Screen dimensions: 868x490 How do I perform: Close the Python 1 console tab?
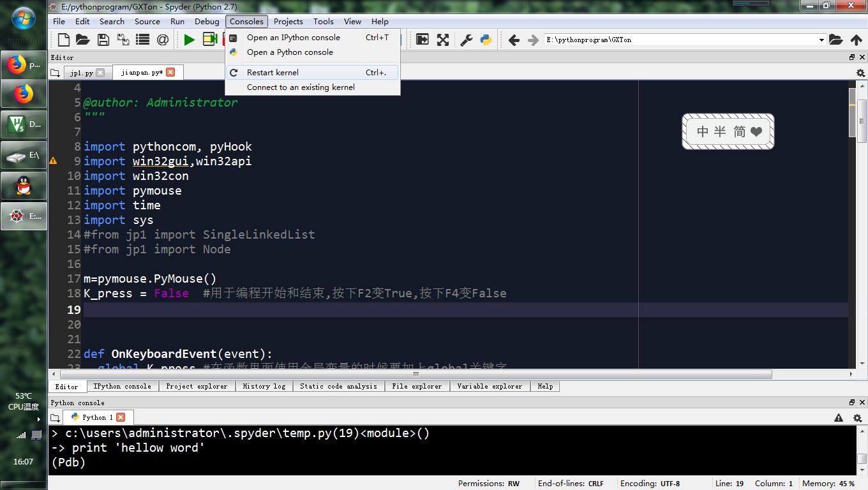pos(121,417)
